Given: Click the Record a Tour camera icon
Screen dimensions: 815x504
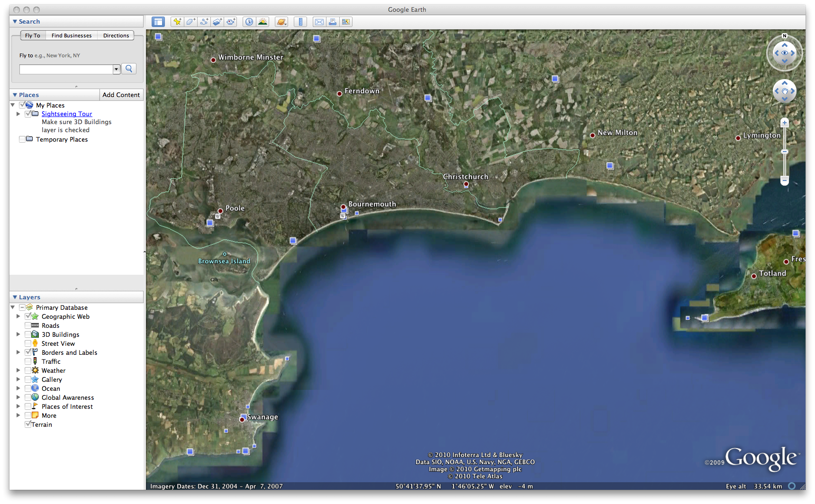Looking at the screenshot, I should (x=231, y=22).
